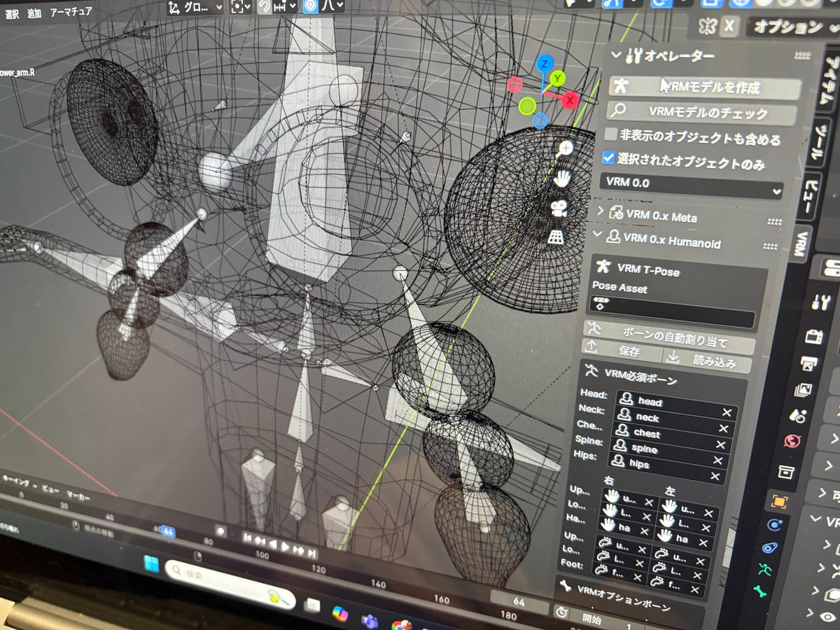Click the 'VRMモデルのチェック' button
The height and width of the screenshot is (630, 840).
coord(702,113)
